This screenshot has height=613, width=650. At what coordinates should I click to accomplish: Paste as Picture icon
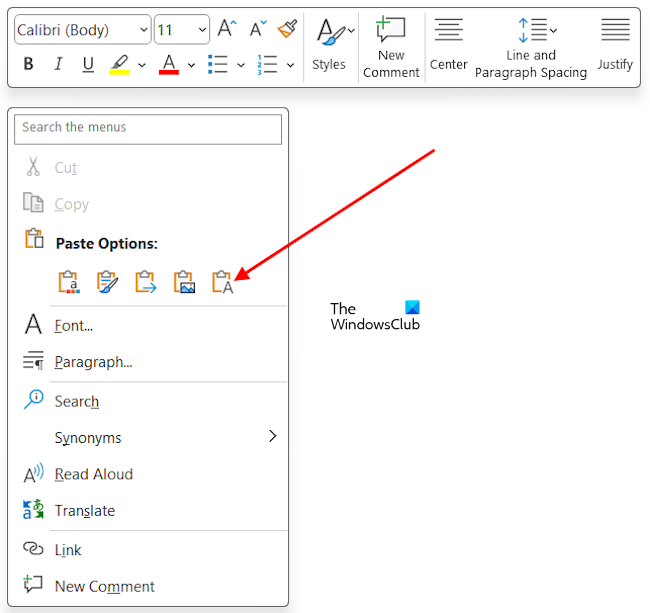(184, 282)
